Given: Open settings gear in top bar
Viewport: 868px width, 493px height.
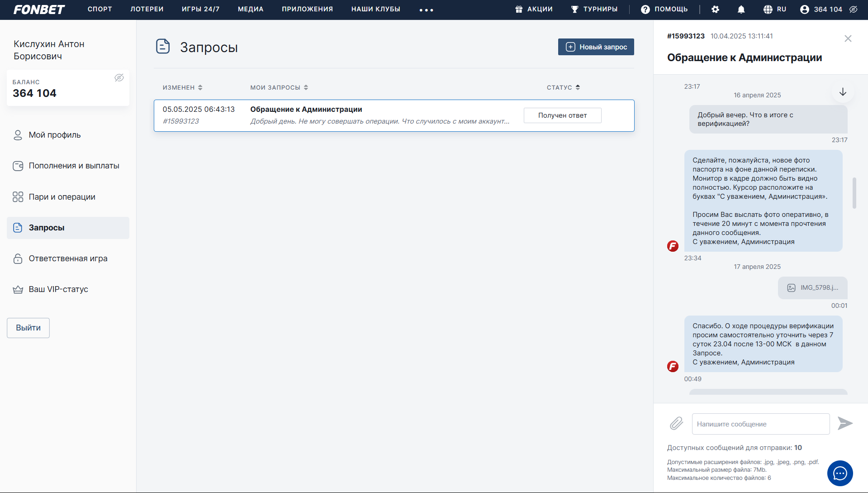Looking at the screenshot, I should (x=715, y=10).
